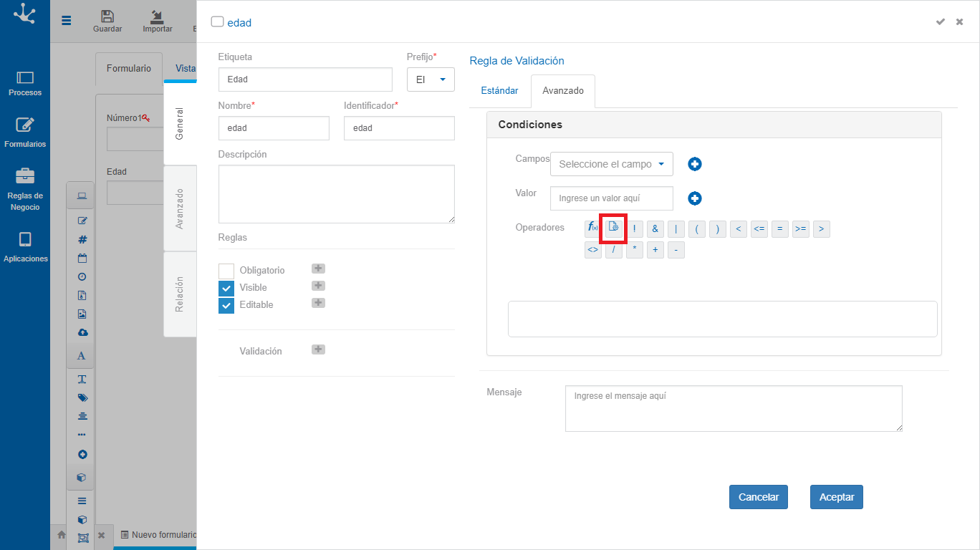This screenshot has width=980, height=550.
Task: Toggle the checkbox beside the edad title
Action: (x=217, y=21)
